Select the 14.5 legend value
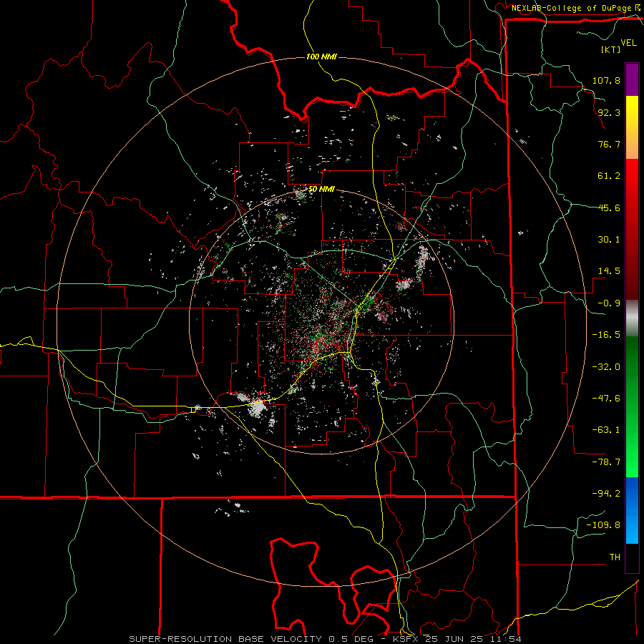Image resolution: width=644 pixels, height=644 pixels. tap(609, 270)
